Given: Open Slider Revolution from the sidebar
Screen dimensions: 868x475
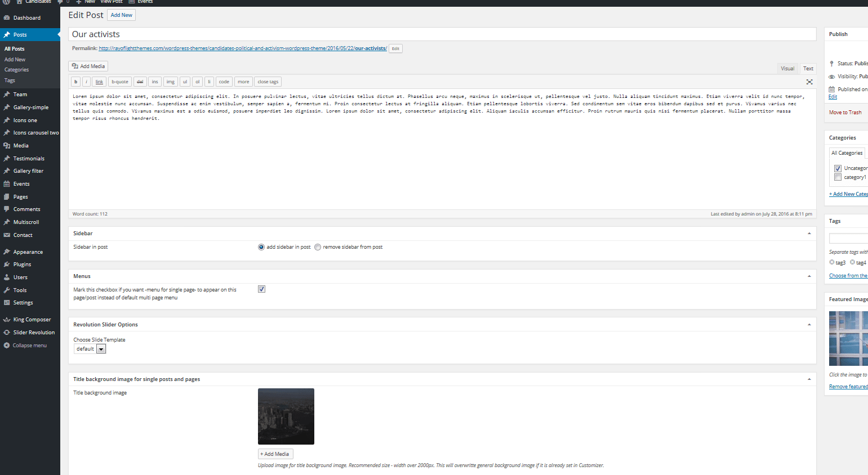Looking at the screenshot, I should tap(34, 333).
